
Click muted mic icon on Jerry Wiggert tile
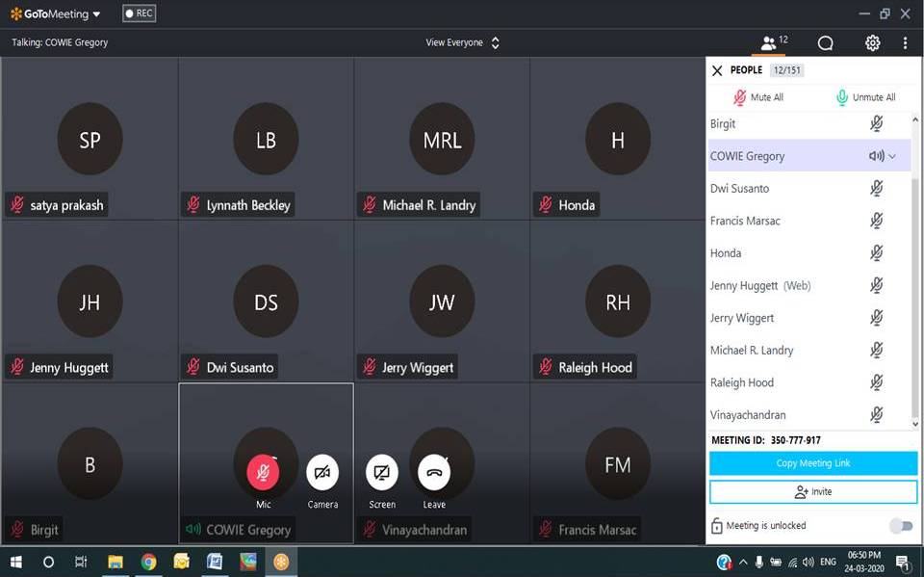(370, 367)
